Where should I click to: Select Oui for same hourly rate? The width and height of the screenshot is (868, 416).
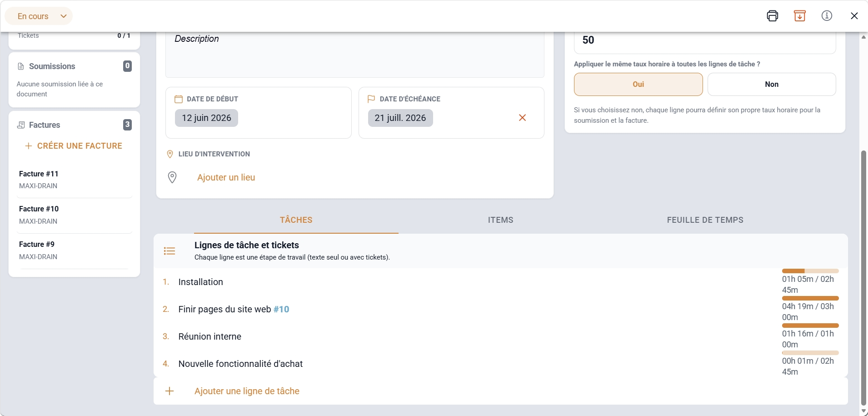point(638,84)
